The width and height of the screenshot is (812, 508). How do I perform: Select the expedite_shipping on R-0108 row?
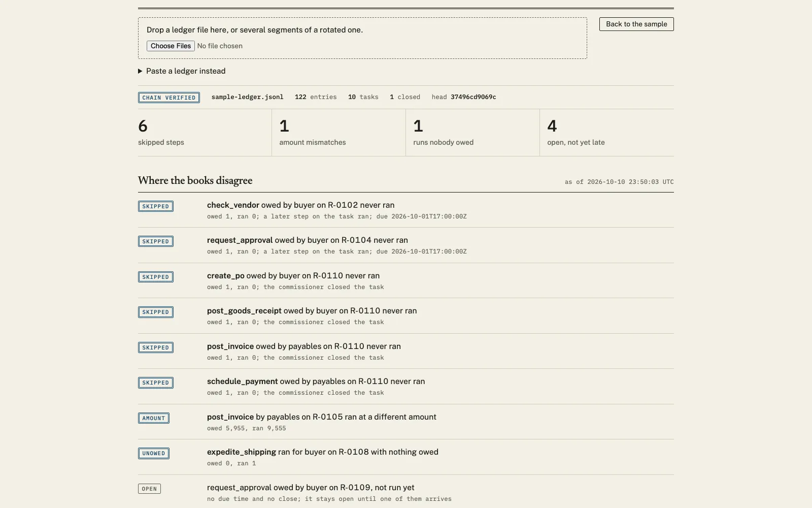406,457
